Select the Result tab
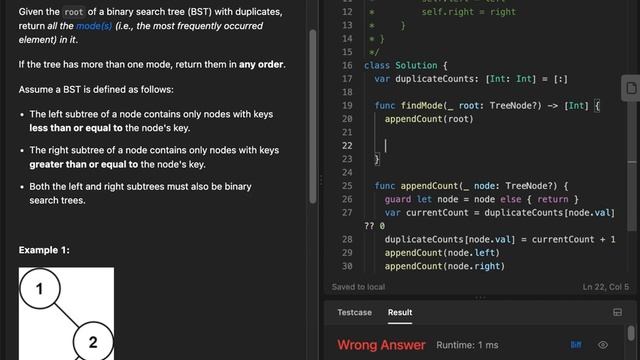The height and width of the screenshot is (360, 640). pyautogui.click(x=400, y=312)
